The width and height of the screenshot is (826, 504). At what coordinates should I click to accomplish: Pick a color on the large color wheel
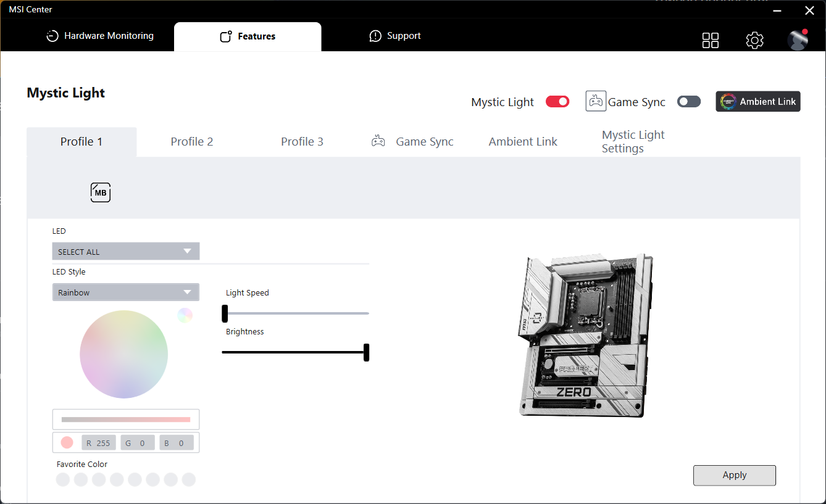click(123, 354)
